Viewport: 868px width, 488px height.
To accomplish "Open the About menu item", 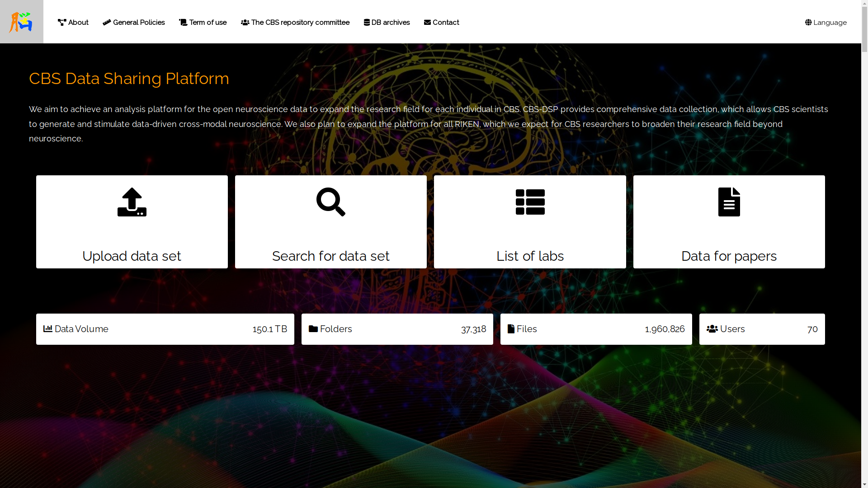I will click(x=73, y=22).
